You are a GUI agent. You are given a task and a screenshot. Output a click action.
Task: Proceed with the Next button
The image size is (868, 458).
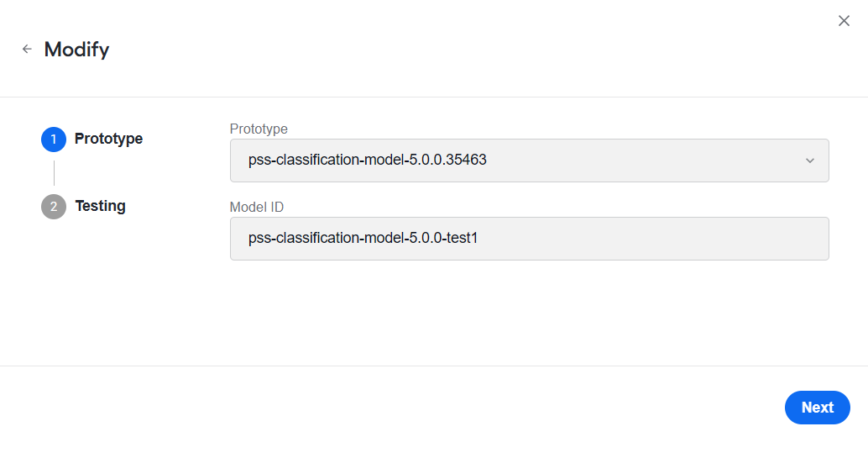click(x=817, y=408)
